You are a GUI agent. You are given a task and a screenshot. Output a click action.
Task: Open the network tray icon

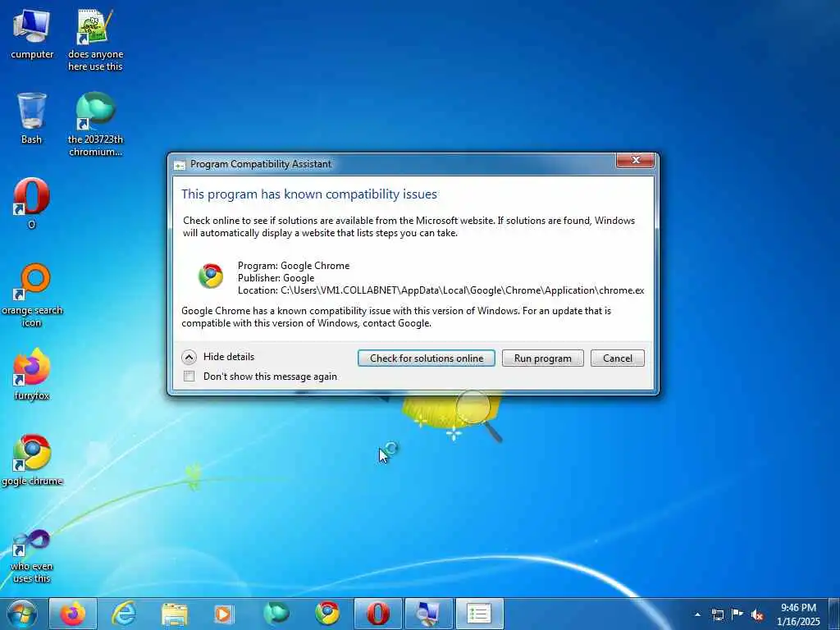717,614
